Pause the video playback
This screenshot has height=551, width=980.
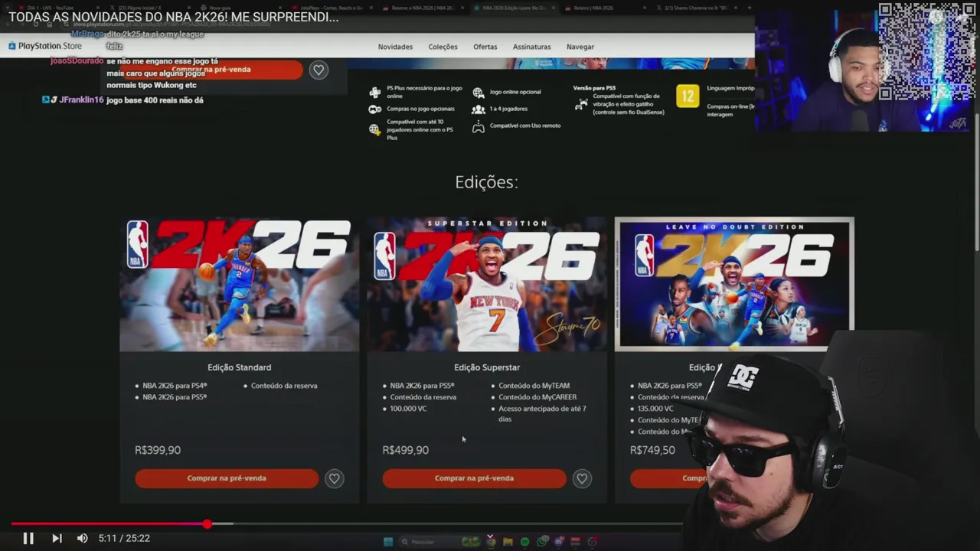(x=28, y=538)
